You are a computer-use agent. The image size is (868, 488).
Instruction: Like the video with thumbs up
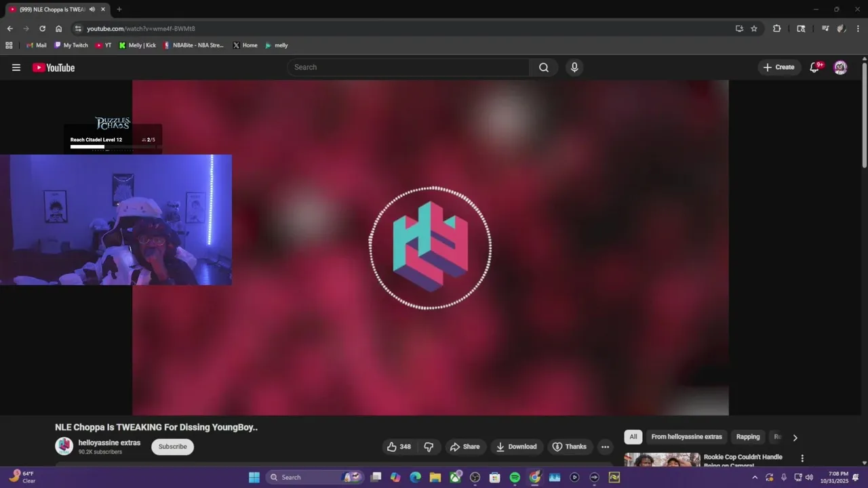tap(399, 447)
